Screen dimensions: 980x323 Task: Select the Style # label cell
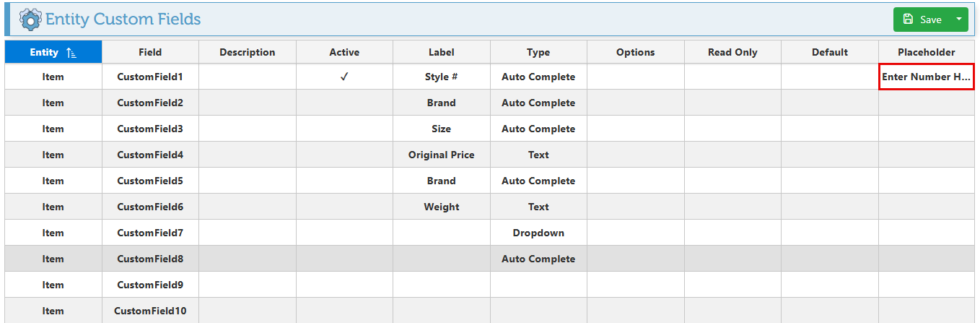point(441,77)
